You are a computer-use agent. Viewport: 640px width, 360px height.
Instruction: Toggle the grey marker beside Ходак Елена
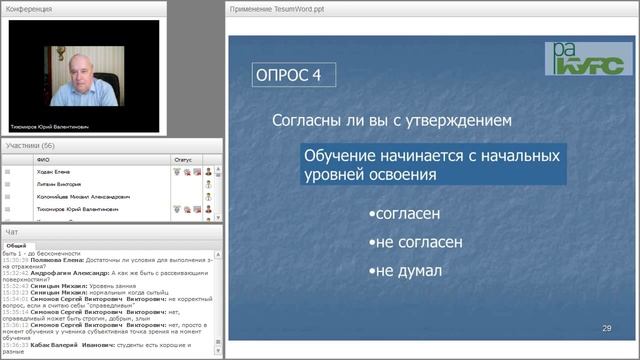click(7, 172)
